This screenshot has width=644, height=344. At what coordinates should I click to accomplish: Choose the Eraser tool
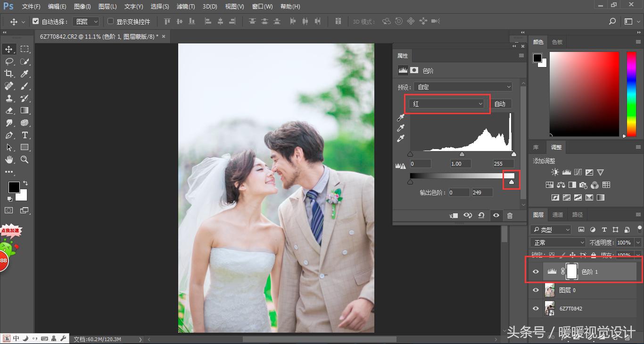[x=9, y=110]
